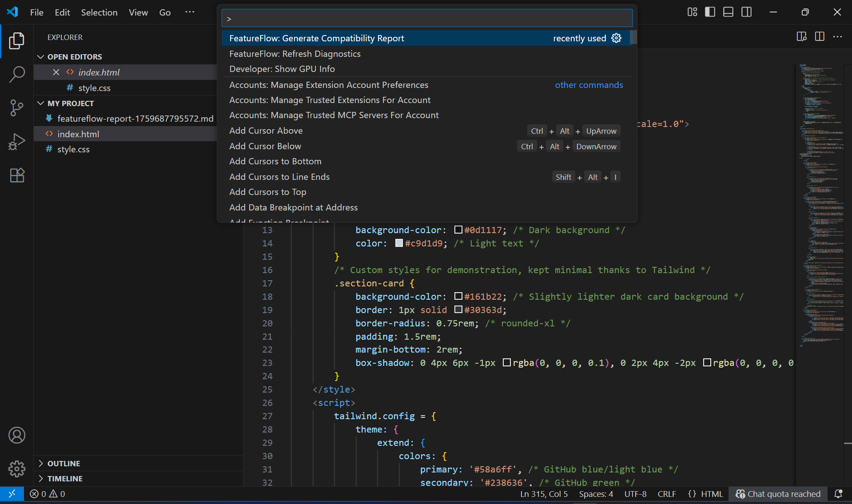
Task: Click the #0d1117 color swatch on line 13
Action: pos(458,230)
